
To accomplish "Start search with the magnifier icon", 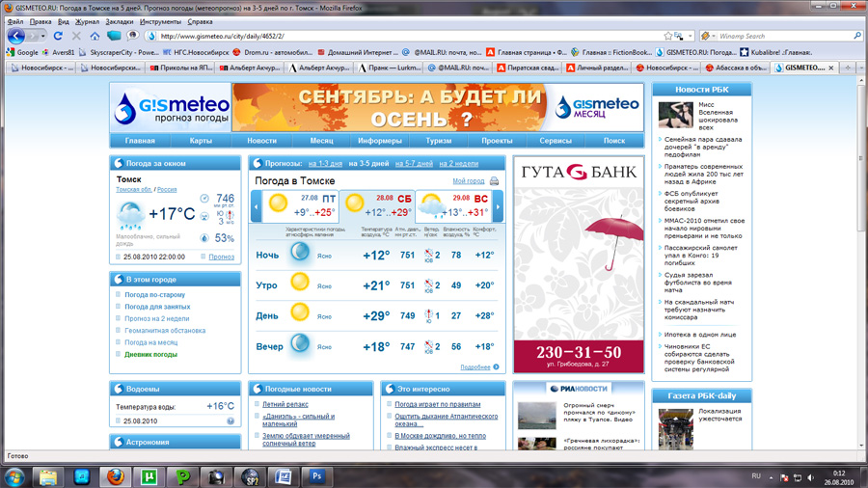I will [x=857, y=36].
